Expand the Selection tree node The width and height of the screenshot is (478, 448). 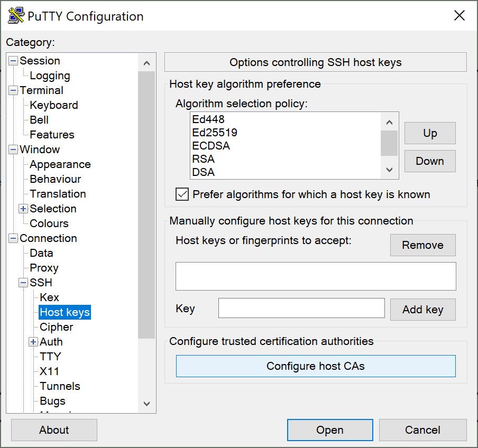(x=23, y=209)
